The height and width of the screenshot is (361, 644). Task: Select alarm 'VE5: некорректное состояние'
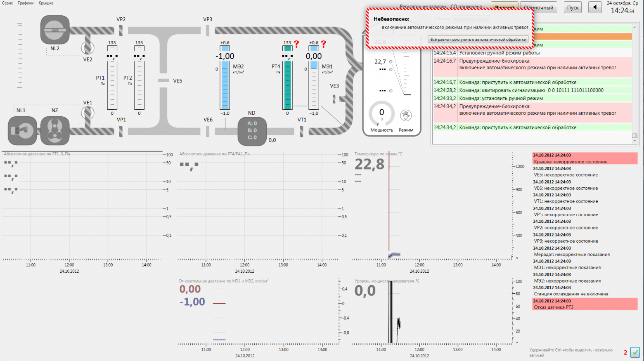(x=585, y=172)
